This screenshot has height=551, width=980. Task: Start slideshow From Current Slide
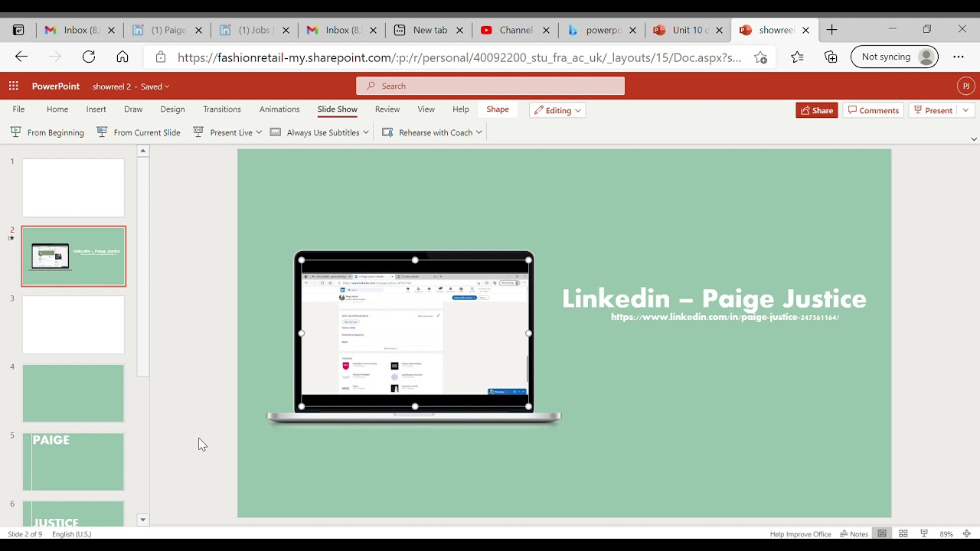139,132
